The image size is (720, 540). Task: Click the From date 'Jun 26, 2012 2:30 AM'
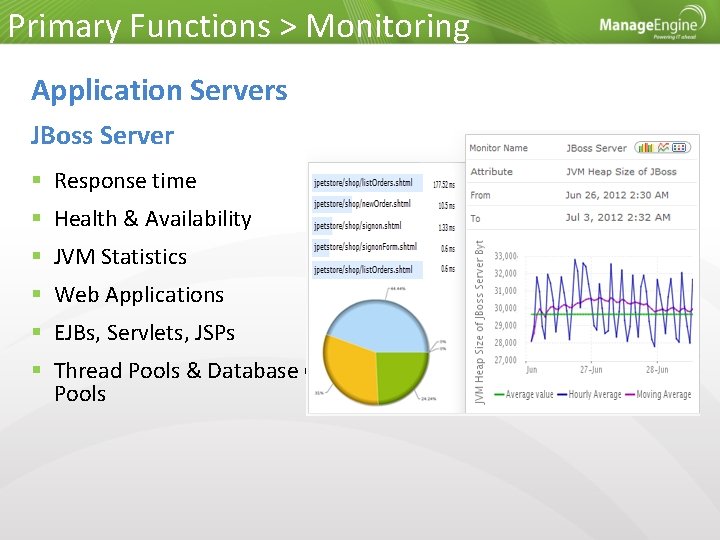(x=617, y=195)
